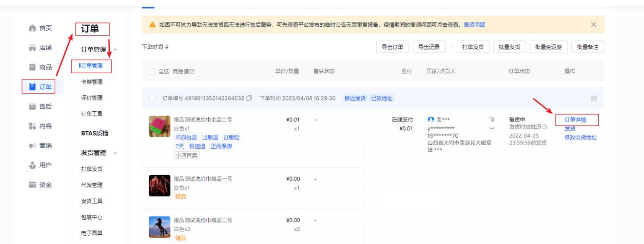Click the 坏损包退 service tag
The image size is (644, 244).
tap(186, 137)
